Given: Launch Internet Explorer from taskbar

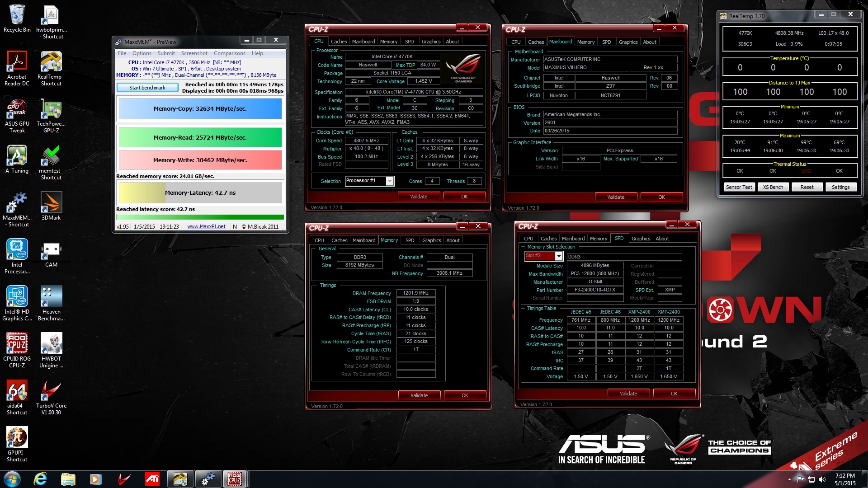Looking at the screenshot, I should point(40,479).
